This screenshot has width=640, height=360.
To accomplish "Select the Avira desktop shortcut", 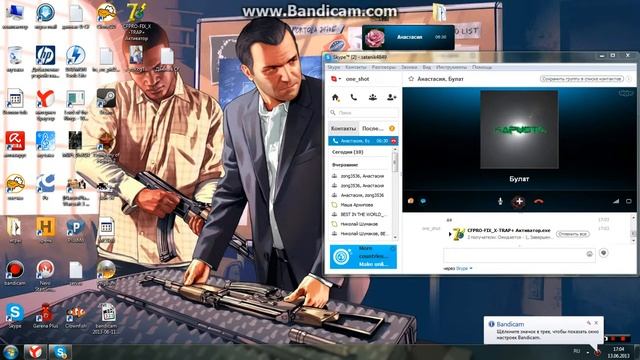I will click(15, 144).
